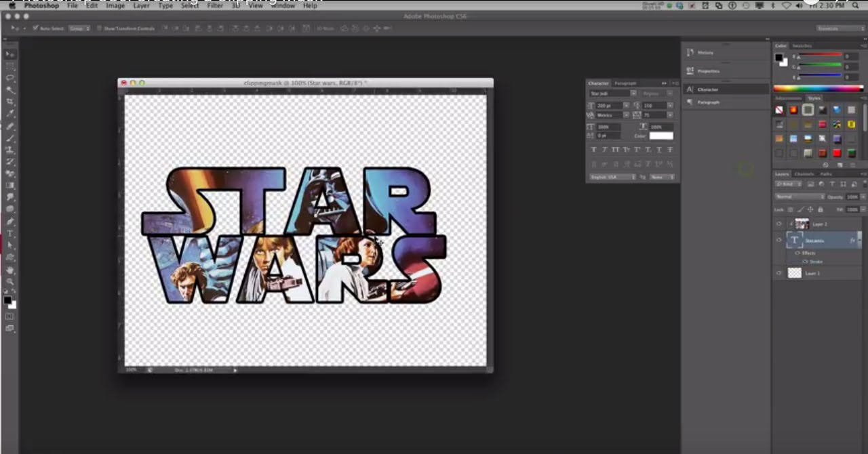868x454 pixels.
Task: Hide the Star wars text layer
Action: 778,240
